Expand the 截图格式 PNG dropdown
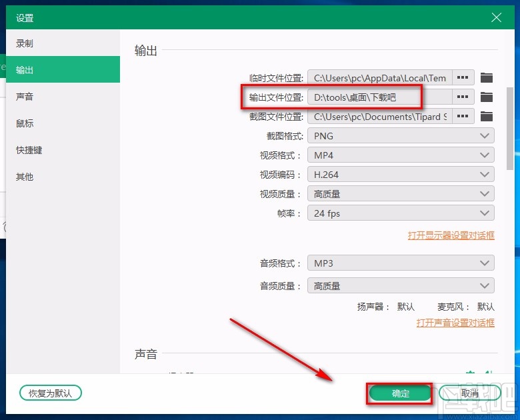Viewport: 520px width, 420px height. point(401,136)
